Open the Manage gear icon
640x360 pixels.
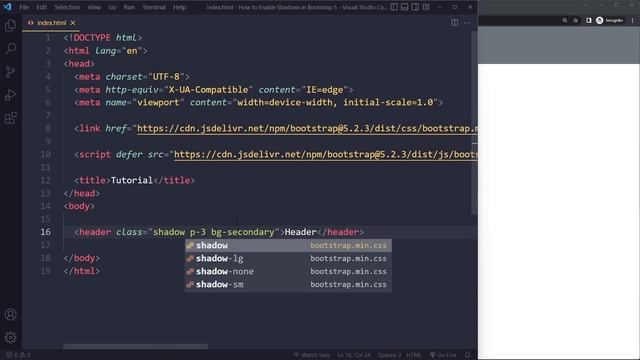(x=11, y=337)
